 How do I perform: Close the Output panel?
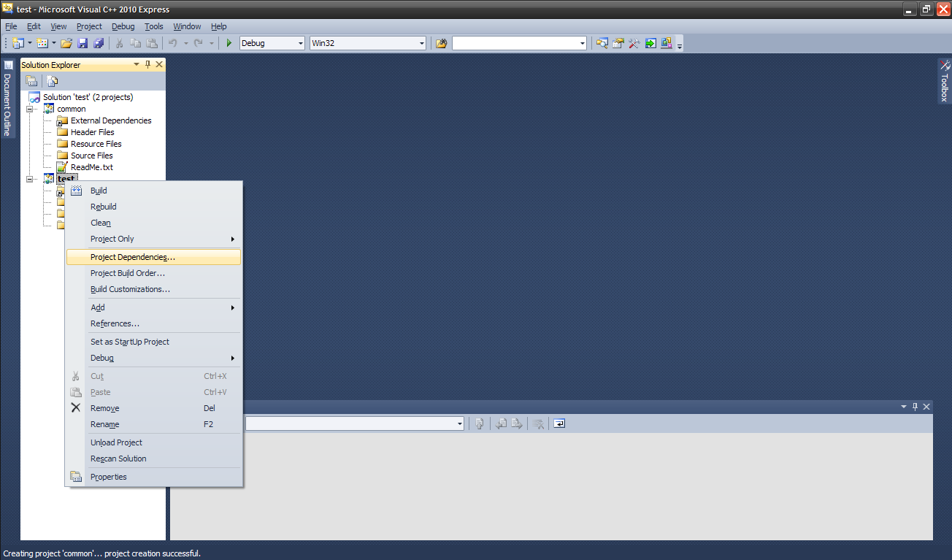926,407
